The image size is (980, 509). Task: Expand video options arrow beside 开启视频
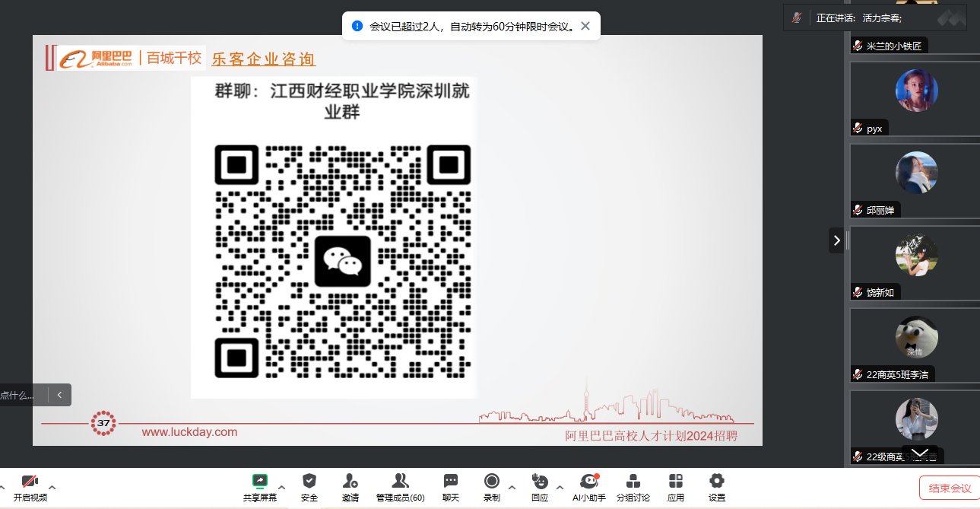(52, 487)
